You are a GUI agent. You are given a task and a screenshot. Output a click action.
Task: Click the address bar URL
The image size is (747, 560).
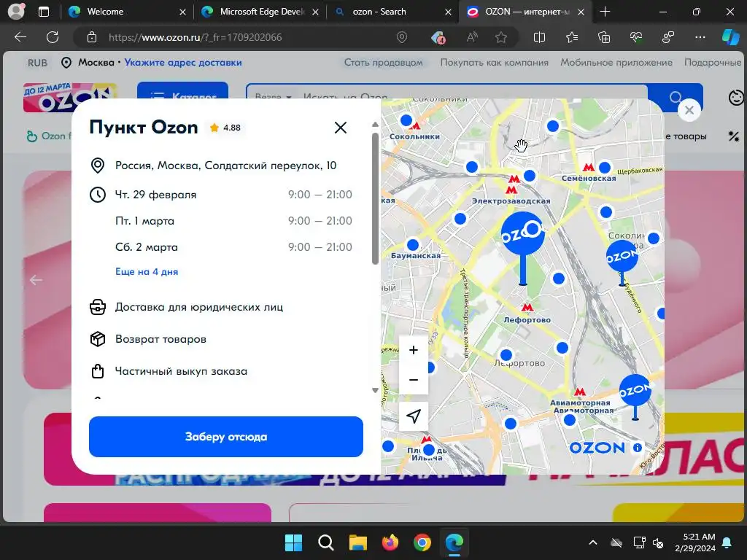[196, 37]
